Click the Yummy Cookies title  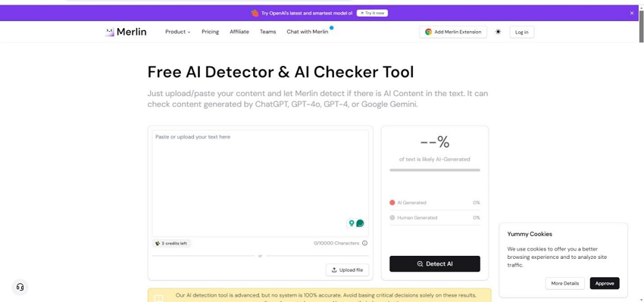tap(530, 235)
